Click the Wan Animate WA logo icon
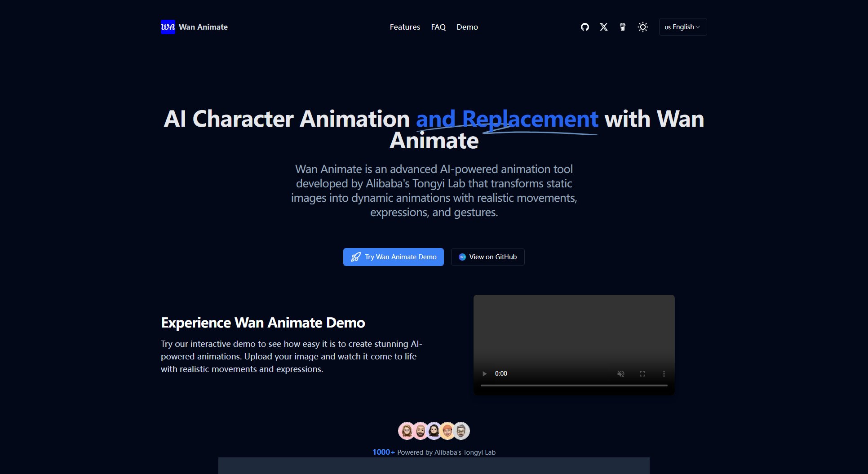 click(x=168, y=27)
